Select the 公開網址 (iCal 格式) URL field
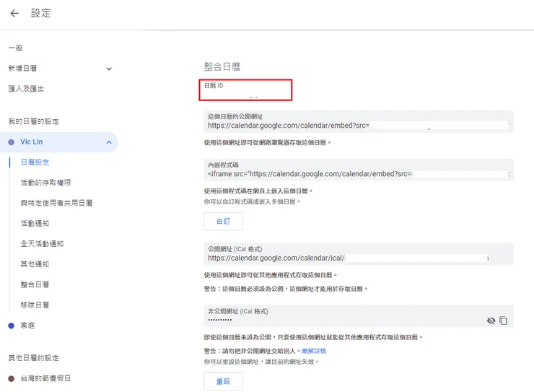The image size is (534, 392). click(358, 254)
